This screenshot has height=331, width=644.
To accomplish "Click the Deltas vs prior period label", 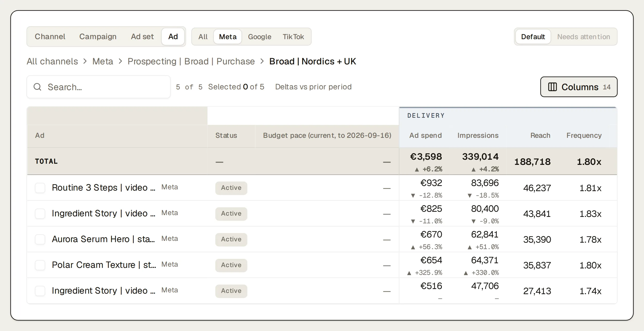I will tap(313, 87).
